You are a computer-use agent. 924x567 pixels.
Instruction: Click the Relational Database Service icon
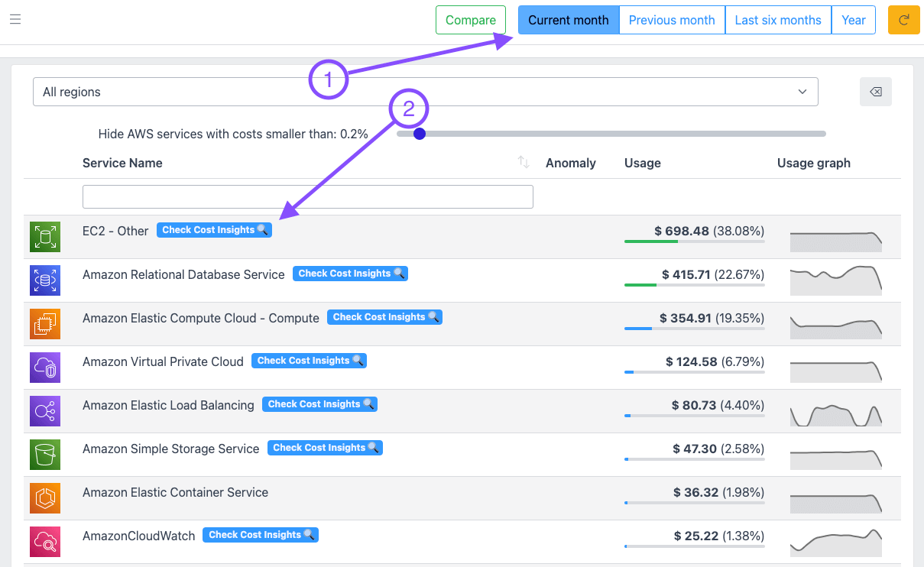pyautogui.click(x=45, y=280)
